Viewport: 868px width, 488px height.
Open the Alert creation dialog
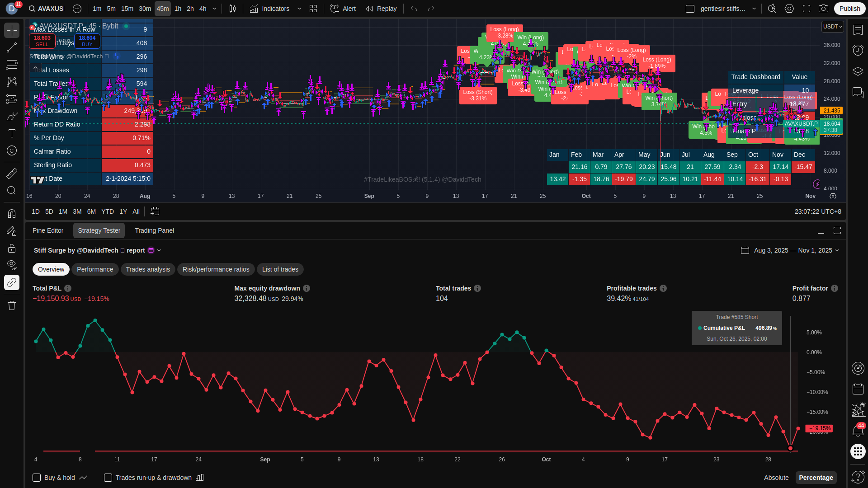[x=343, y=9]
